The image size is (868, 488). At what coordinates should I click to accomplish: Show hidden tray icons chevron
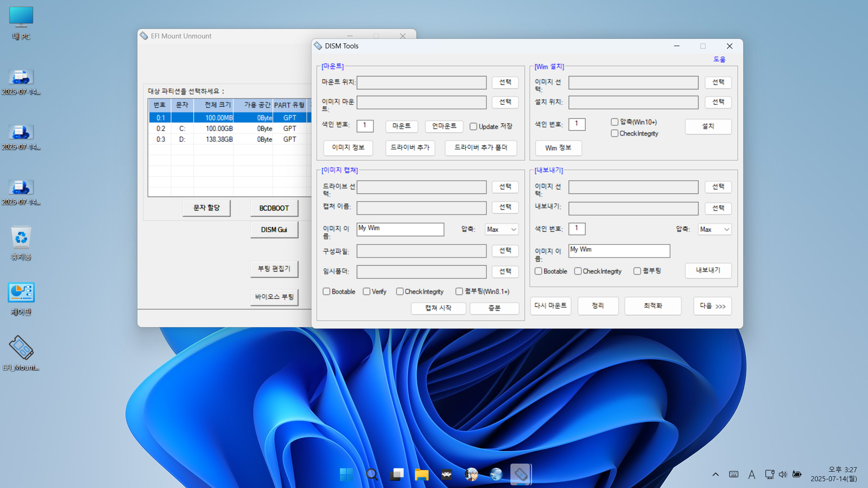tap(715, 474)
